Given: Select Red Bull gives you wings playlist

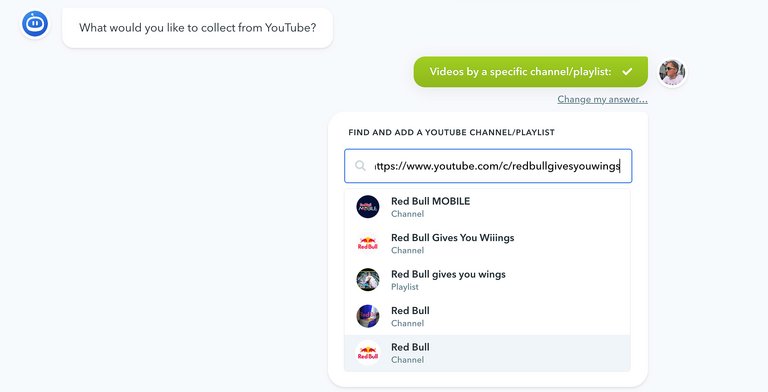Looking at the screenshot, I should pyautogui.click(x=487, y=280).
